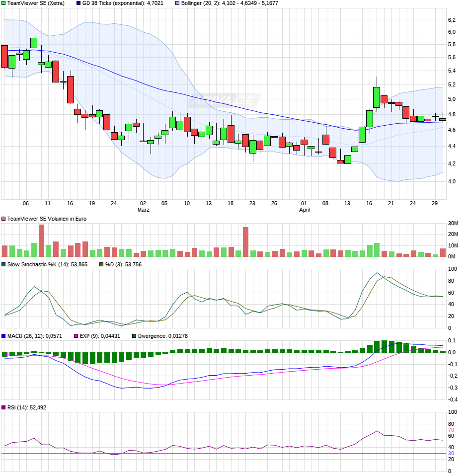Viewport: 467px width, 476px height.
Task: Click the tallest volume bar near 11.
Action: coord(42,241)
